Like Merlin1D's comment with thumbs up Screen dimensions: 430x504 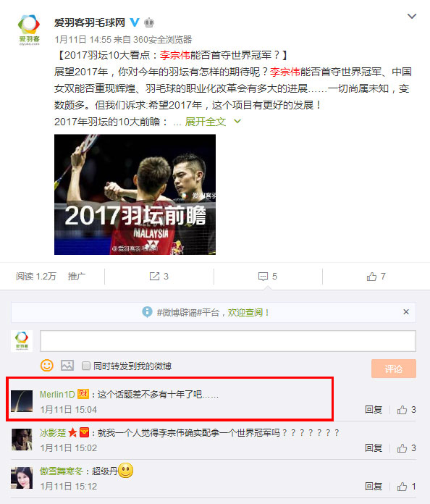tap(402, 410)
